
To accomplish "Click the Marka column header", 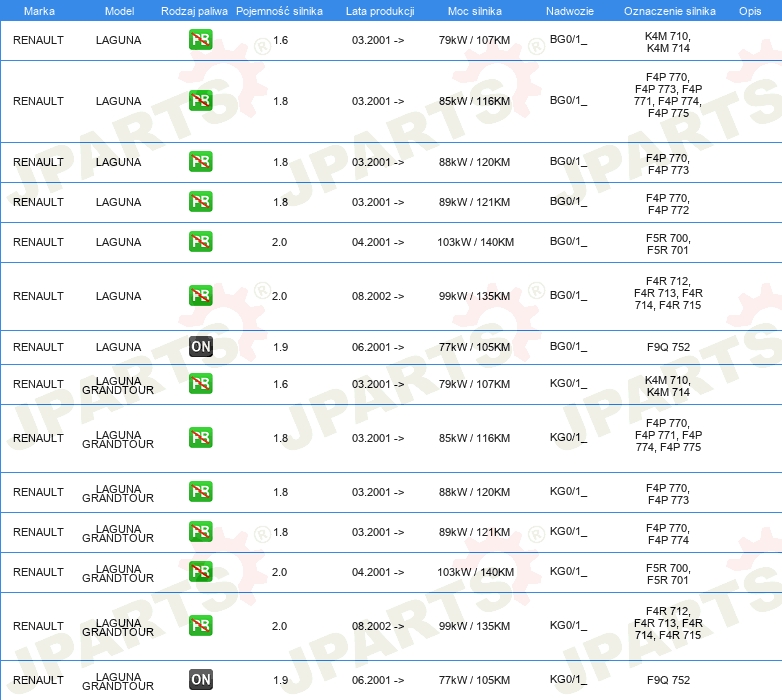I will [38, 10].
